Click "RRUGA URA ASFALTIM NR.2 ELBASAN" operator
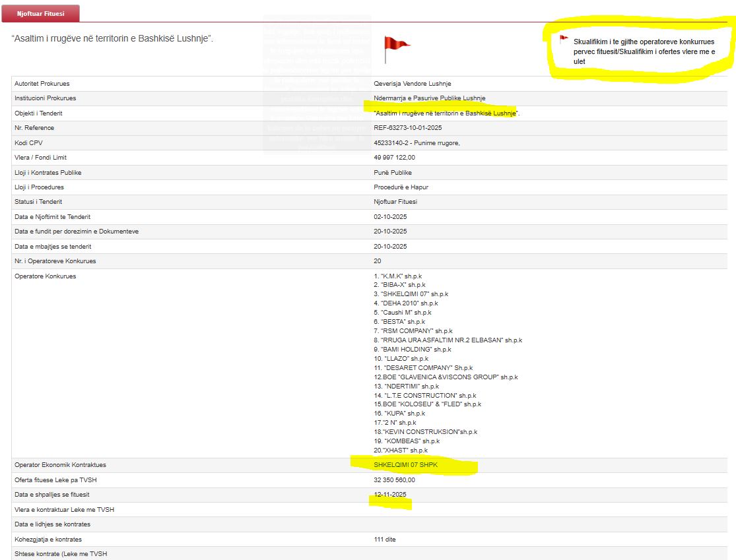 coord(448,340)
